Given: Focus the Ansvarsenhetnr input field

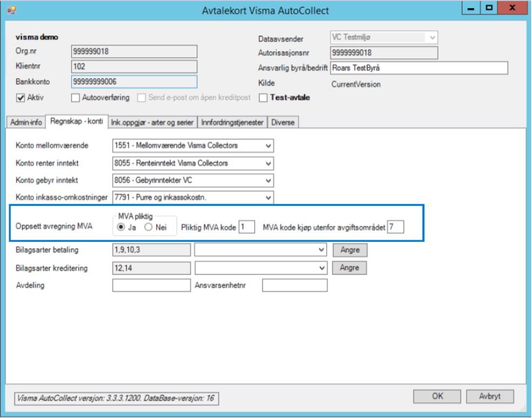Looking at the screenshot, I should tap(295, 285).
